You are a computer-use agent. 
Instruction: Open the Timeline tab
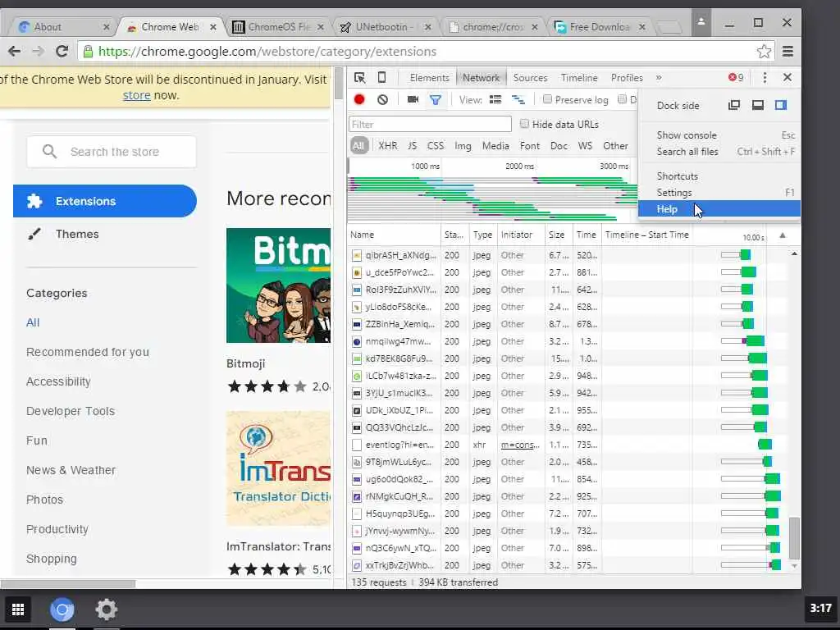(x=578, y=78)
